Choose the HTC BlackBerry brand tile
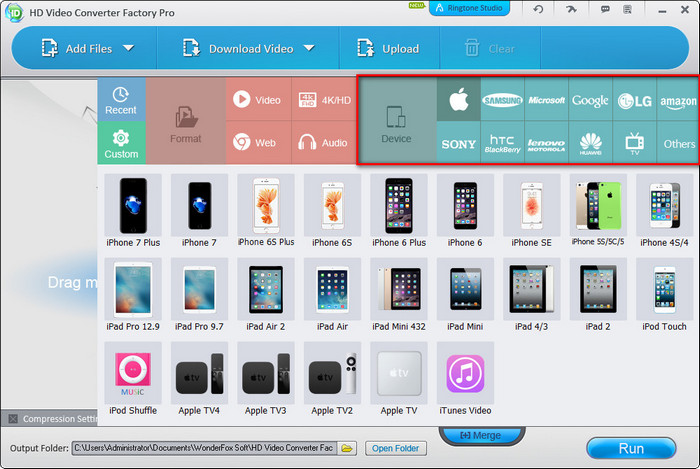700x469 pixels. [502, 142]
